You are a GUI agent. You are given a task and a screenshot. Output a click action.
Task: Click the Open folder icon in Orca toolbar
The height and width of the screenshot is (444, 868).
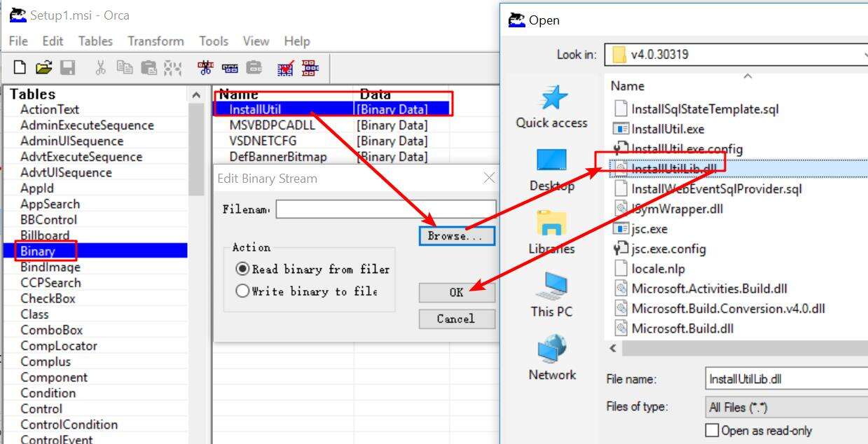(43, 68)
